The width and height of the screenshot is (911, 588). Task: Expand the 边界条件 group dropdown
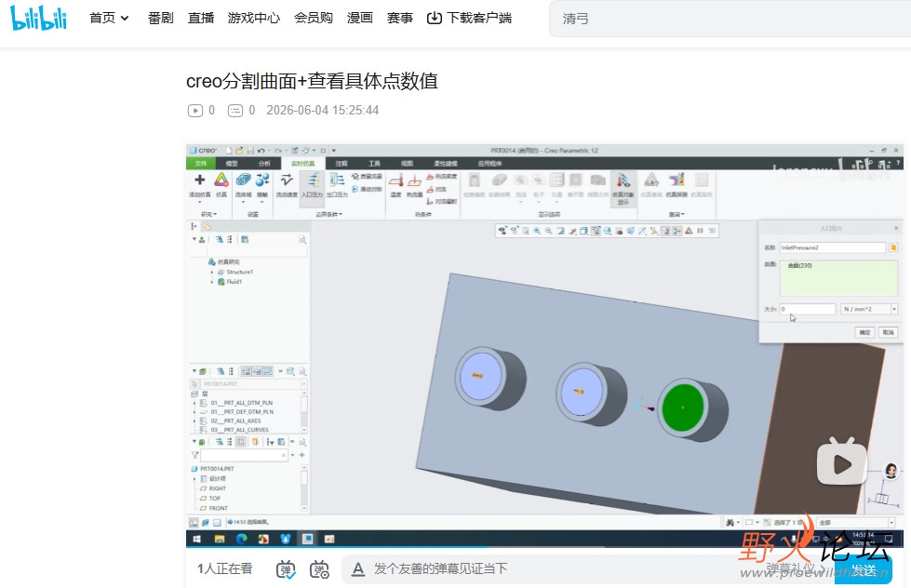pyautogui.click(x=329, y=214)
